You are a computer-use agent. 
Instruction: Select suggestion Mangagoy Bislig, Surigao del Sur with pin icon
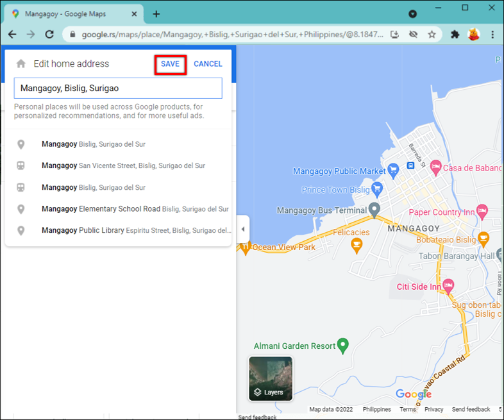118,144
